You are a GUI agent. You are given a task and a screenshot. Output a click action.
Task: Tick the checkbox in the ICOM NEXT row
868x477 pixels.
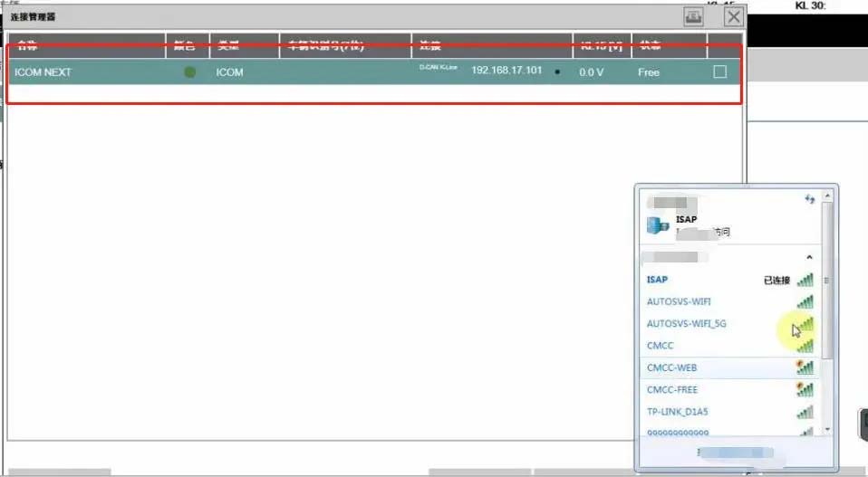pos(719,72)
